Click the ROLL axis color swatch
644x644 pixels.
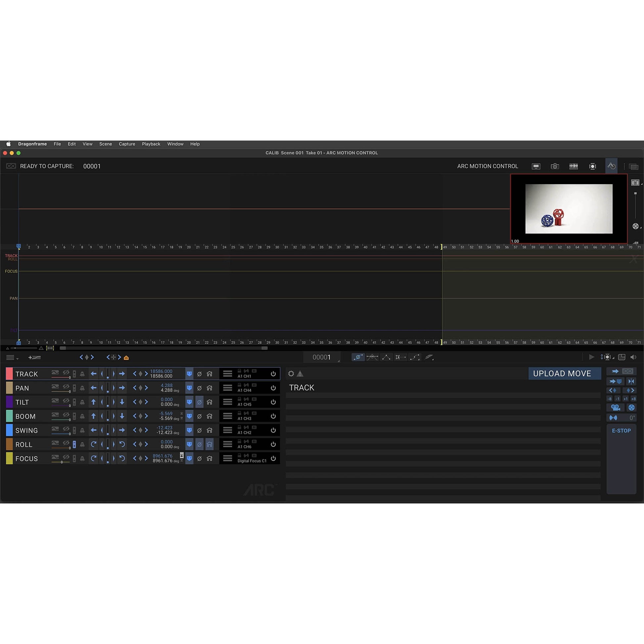click(x=10, y=444)
